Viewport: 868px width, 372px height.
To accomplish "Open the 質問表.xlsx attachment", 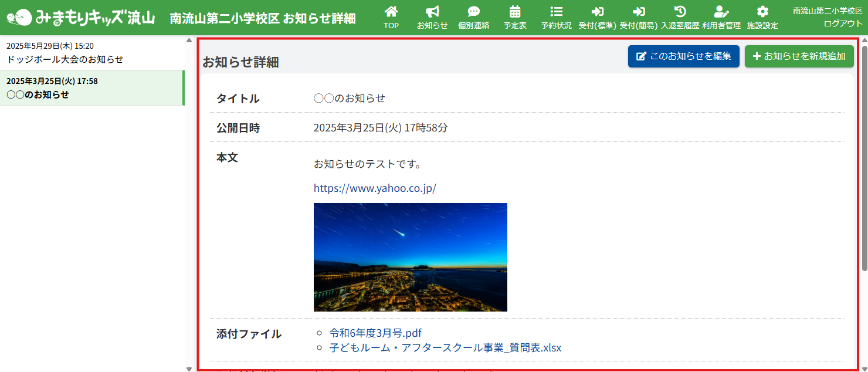I will coord(445,348).
